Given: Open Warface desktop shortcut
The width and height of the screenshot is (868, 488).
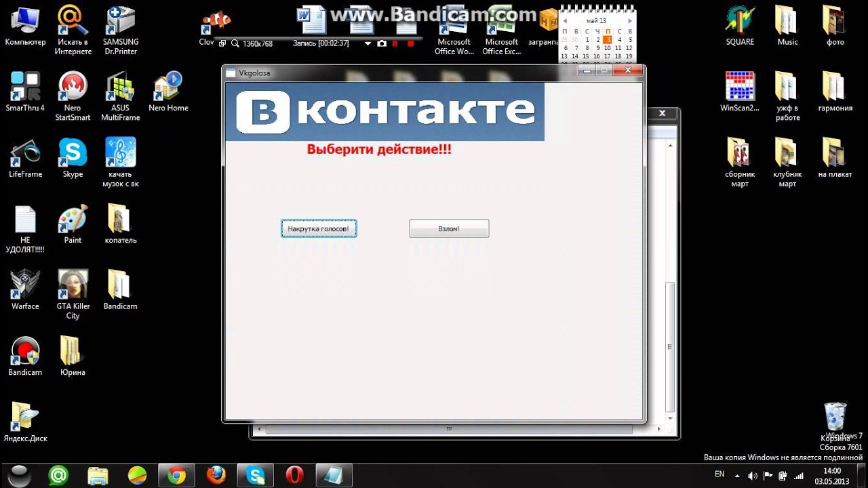Looking at the screenshot, I should (25, 290).
